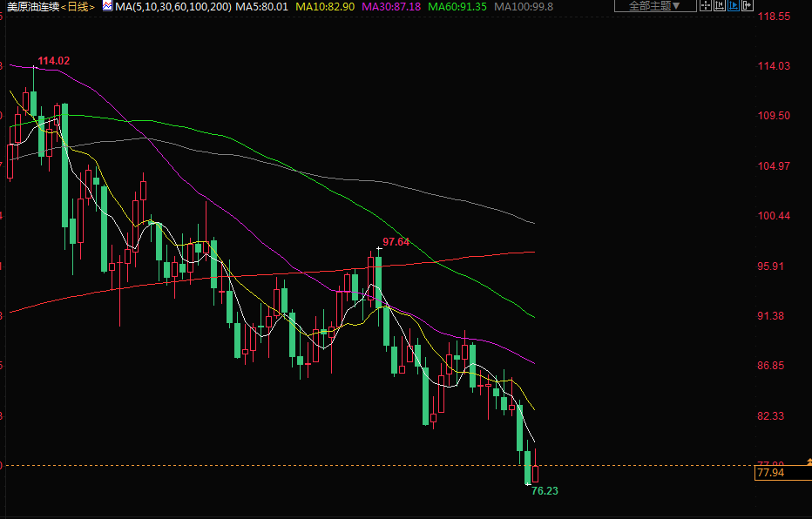Select the yellow MA10:82.90 indicator label
The width and height of the screenshot is (812, 519).
tap(325, 7)
